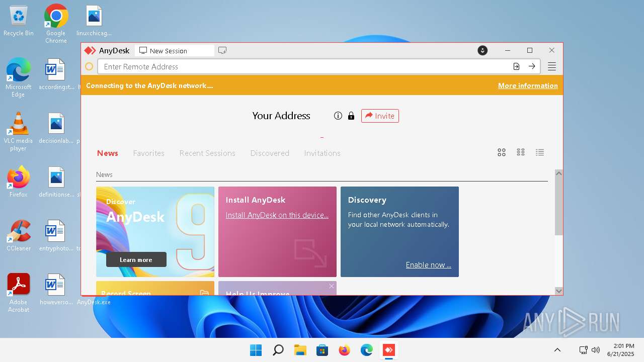
Task: Open the Recent Sessions tab
Action: coord(207,153)
